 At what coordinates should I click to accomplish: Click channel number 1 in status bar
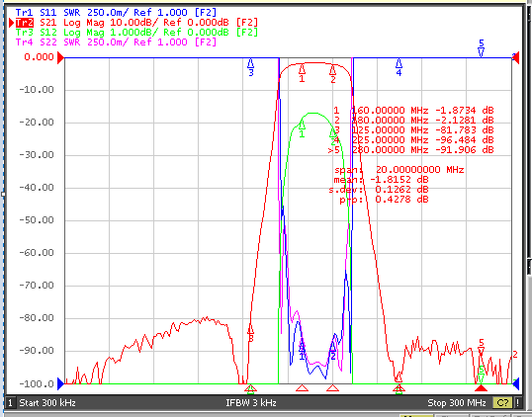pos(10,403)
